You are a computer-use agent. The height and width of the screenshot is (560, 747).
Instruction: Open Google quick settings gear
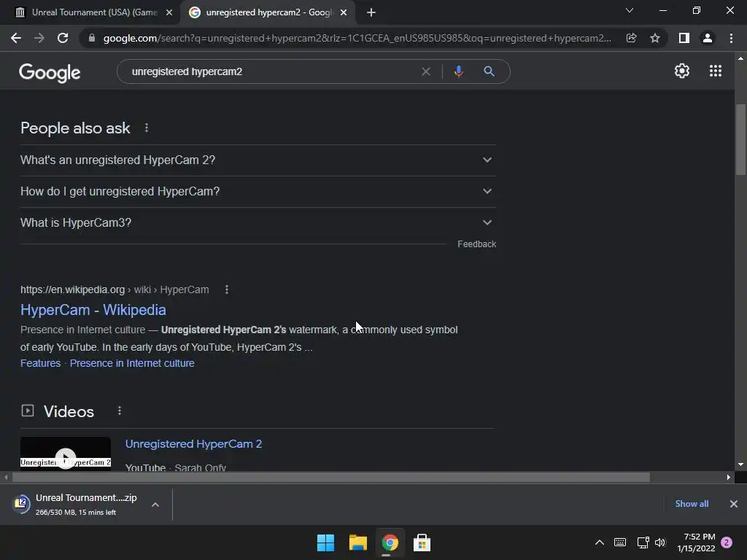[x=682, y=71]
